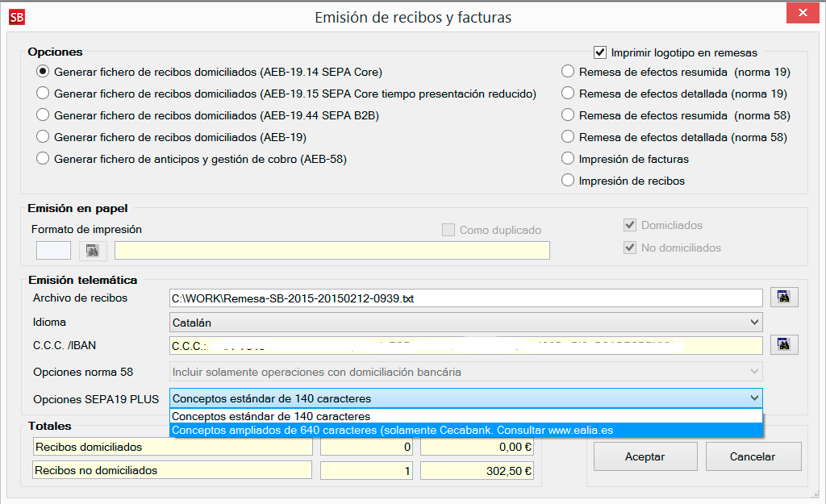Select Remesa de efectos resumida (norma 19)
Viewport: 826px width, 504px height.
pyautogui.click(x=568, y=72)
